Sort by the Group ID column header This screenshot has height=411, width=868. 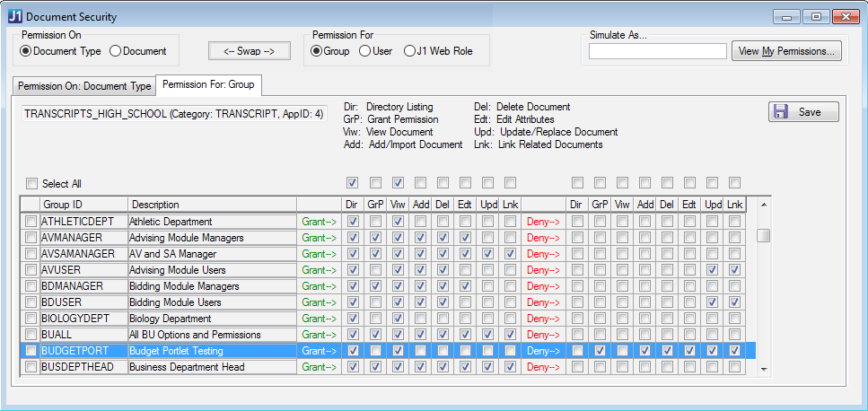click(83, 205)
